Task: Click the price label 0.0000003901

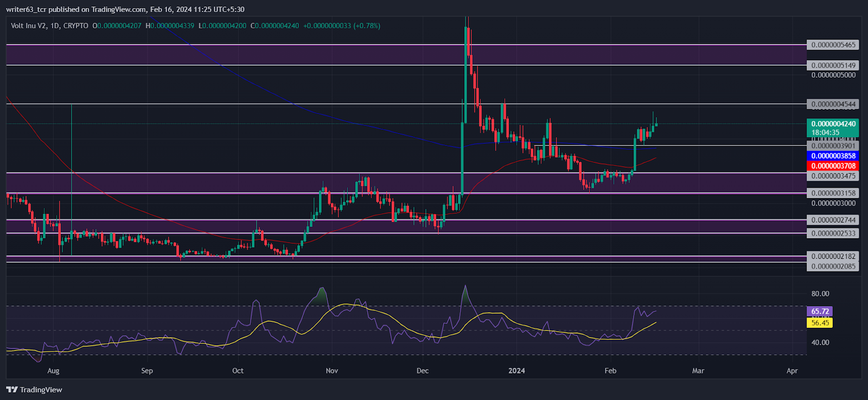Action: 833,146
